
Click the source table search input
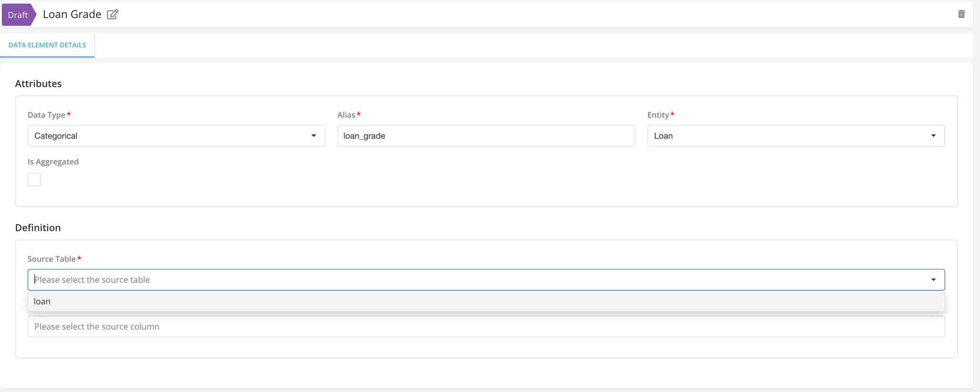click(473, 280)
